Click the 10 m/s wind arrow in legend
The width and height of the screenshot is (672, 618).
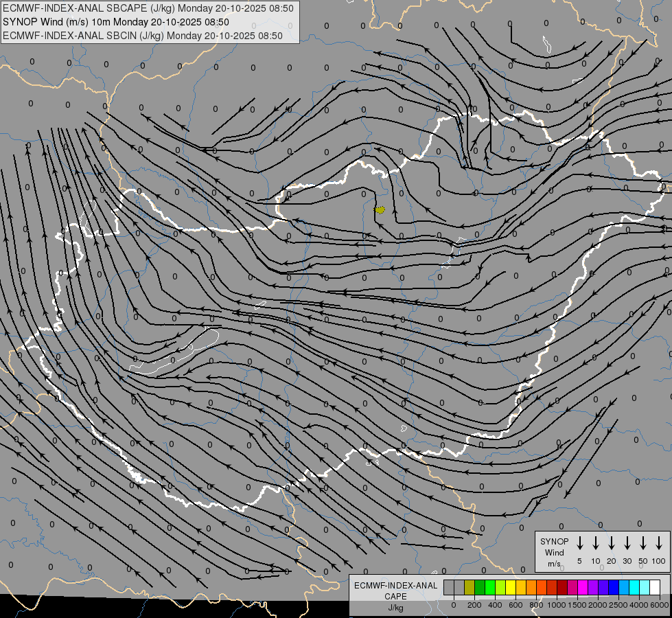(595, 543)
